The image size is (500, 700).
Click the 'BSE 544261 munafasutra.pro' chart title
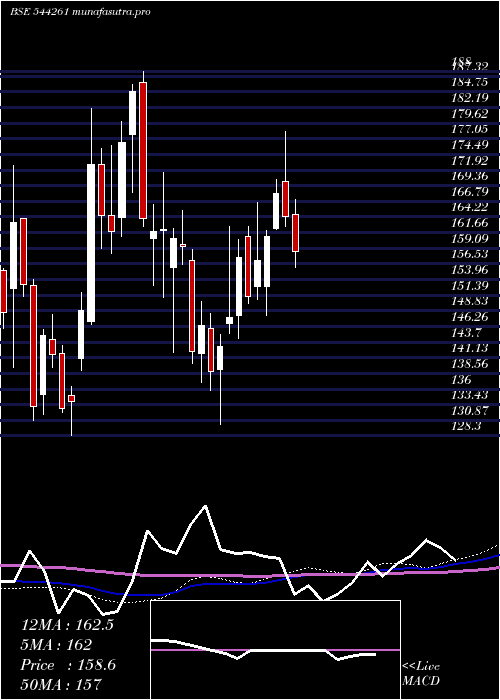(x=80, y=12)
